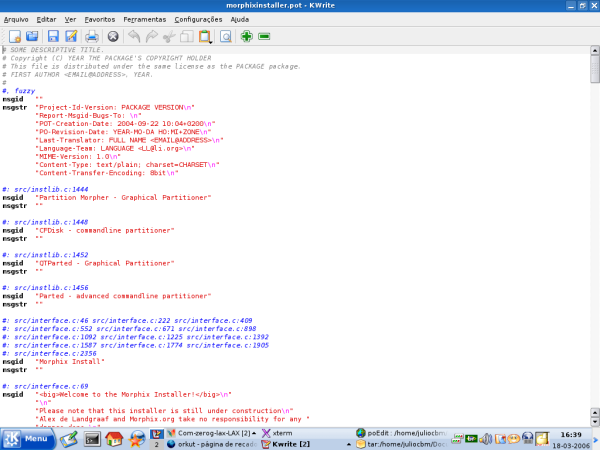Image resolution: width=600 pixels, height=450 pixels.
Task: Copy the selection using the pages icon
Action: pyautogui.click(x=187, y=36)
